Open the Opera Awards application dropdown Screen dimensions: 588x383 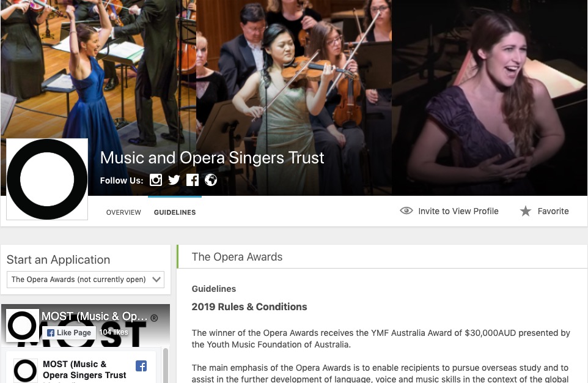86,280
